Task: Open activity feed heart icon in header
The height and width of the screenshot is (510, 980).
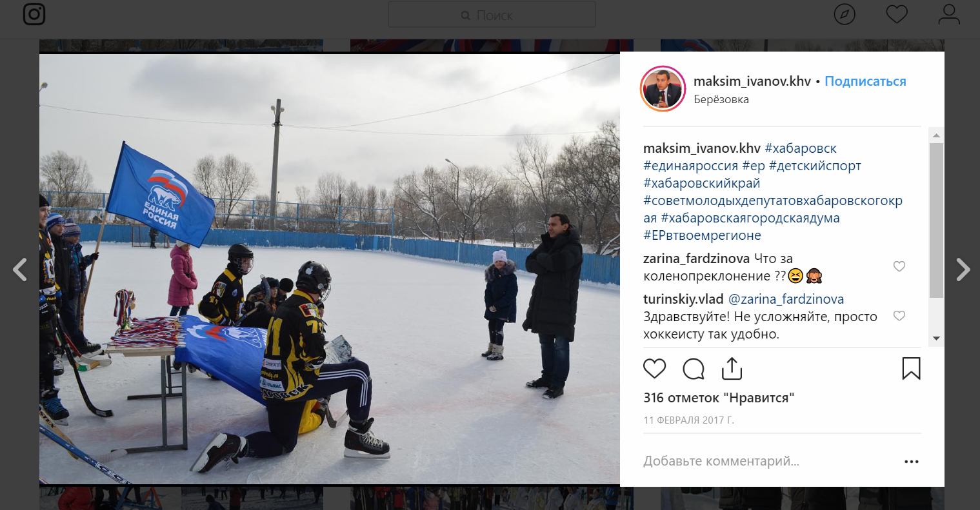Action: (897, 14)
